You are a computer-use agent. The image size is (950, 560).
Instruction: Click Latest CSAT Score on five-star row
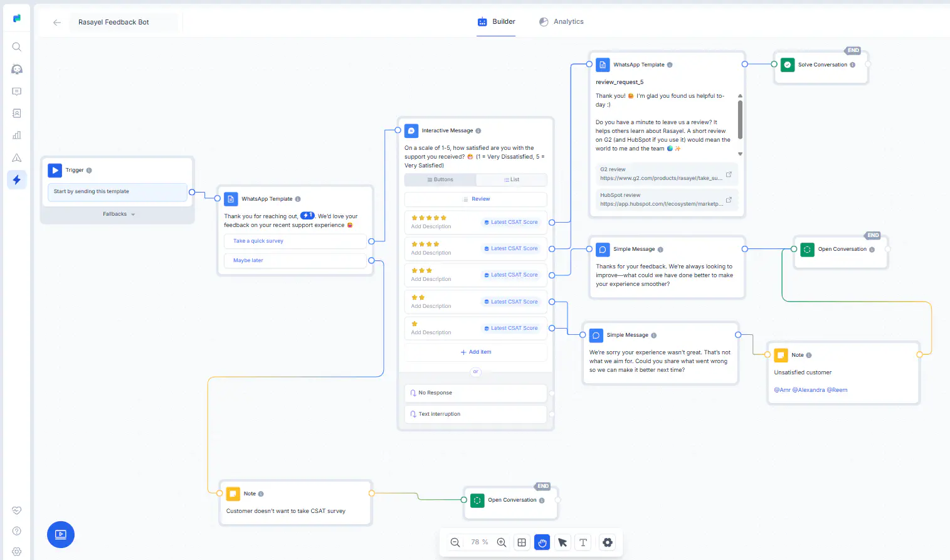click(x=511, y=222)
